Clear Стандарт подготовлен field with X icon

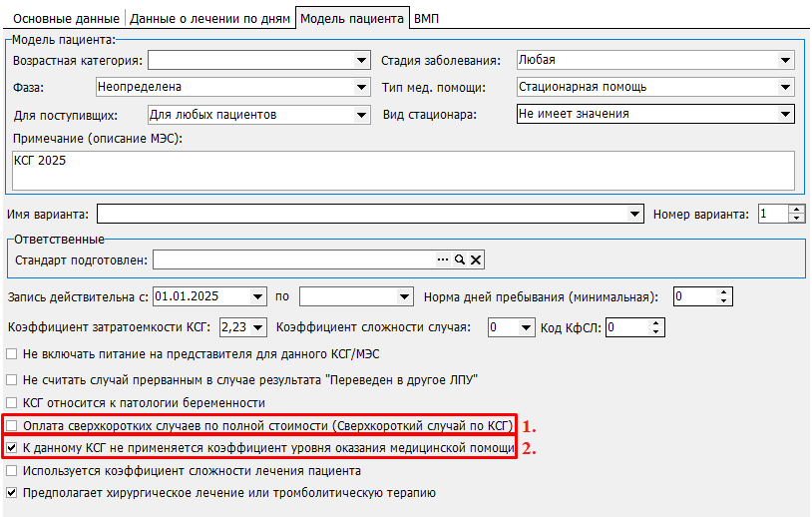(476, 260)
